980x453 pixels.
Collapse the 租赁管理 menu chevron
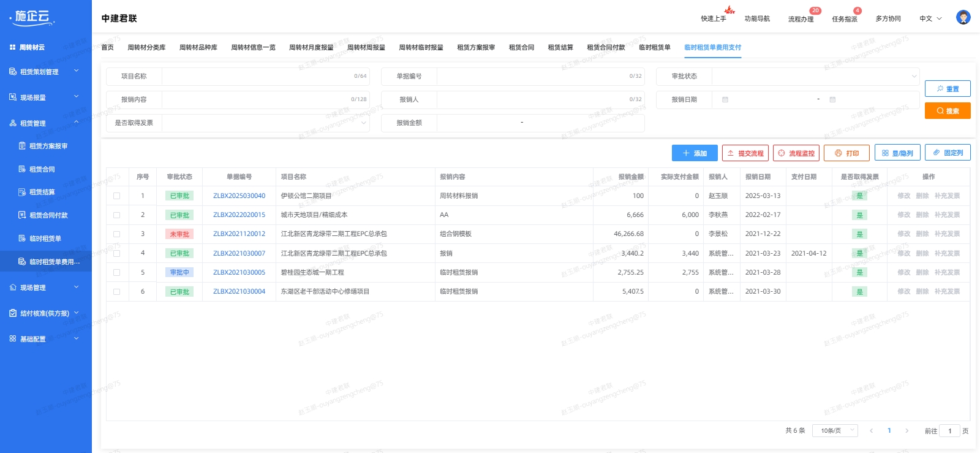(x=77, y=123)
